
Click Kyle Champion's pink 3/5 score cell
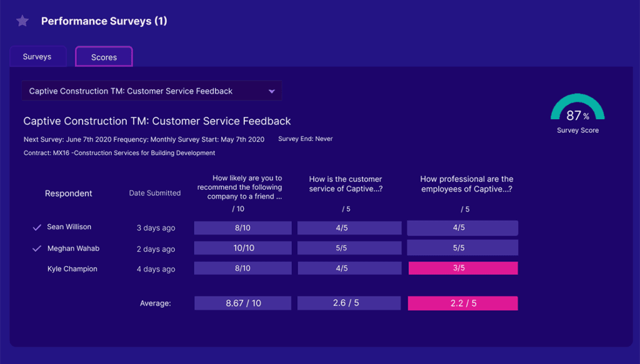[x=462, y=268]
